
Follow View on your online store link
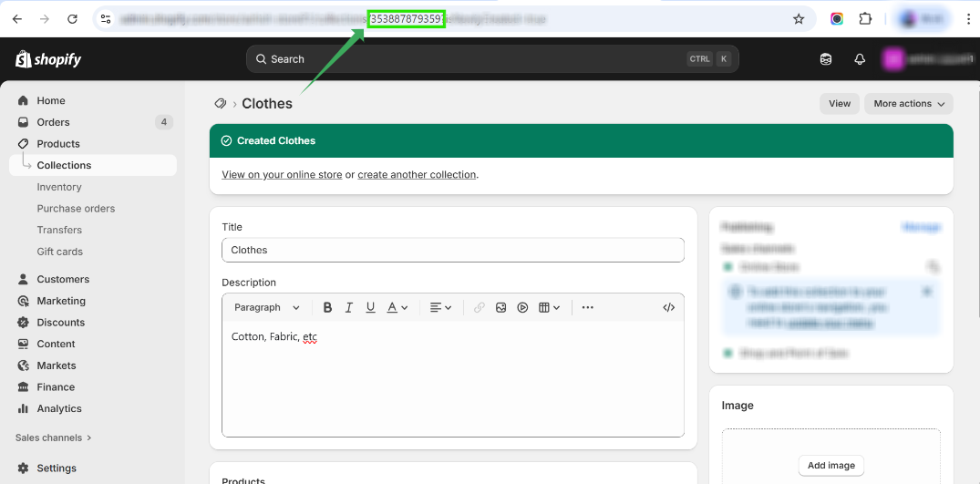[282, 175]
